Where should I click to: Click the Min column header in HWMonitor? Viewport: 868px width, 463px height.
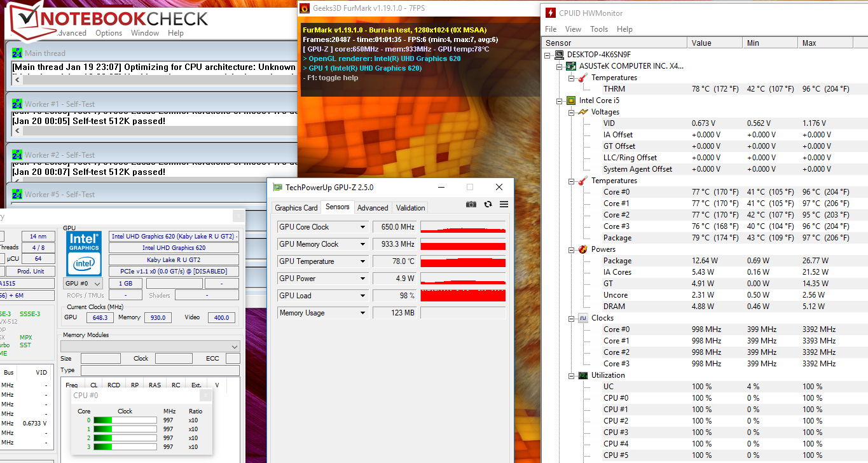pos(770,43)
